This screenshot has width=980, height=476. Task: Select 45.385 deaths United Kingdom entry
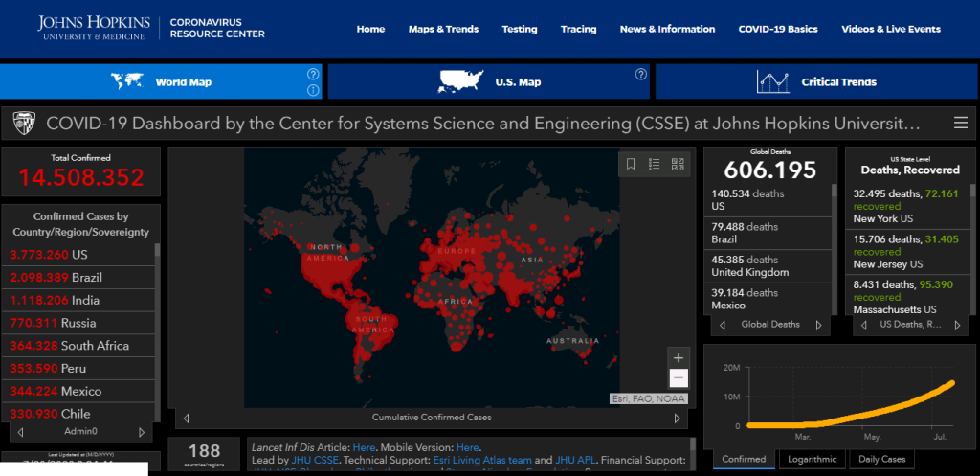pyautogui.click(x=768, y=266)
